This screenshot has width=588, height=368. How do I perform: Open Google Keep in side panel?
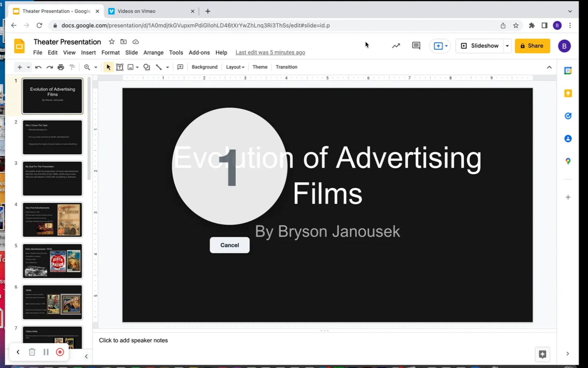568,93
